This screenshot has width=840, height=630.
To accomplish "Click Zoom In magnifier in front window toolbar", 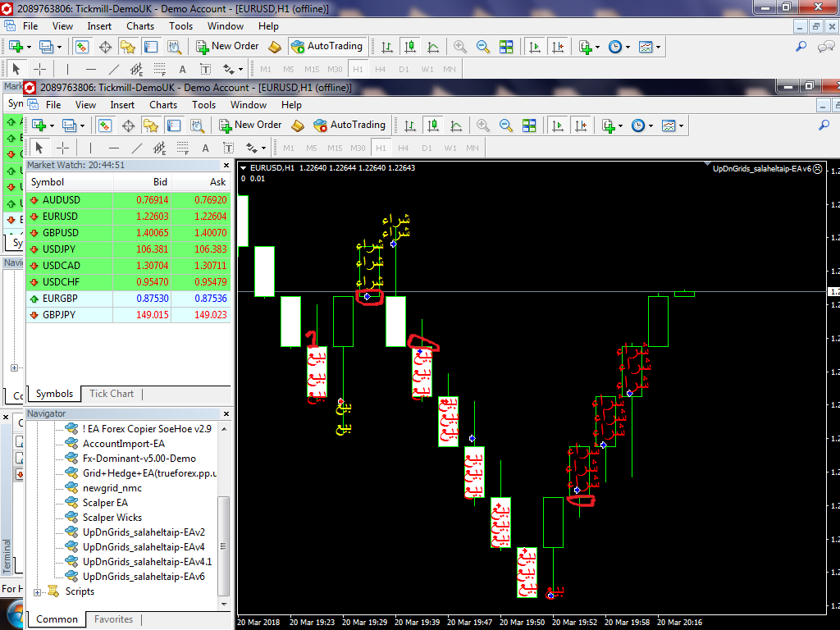I will coord(483,126).
